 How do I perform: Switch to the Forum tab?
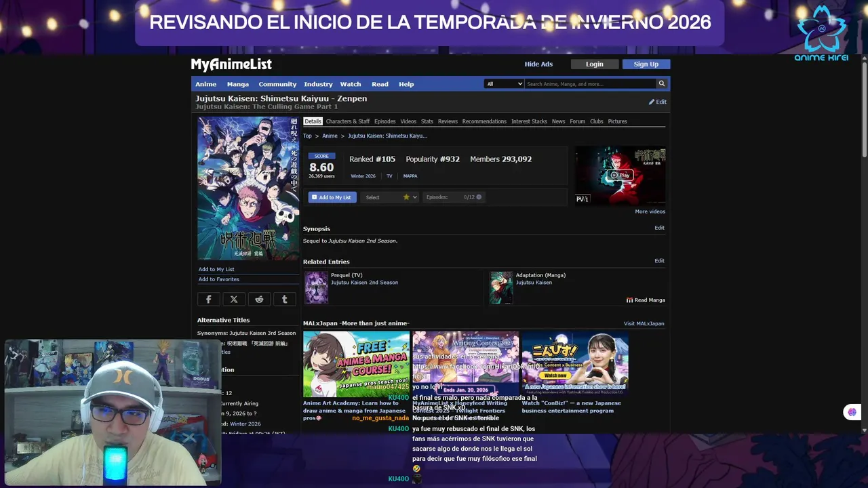pyautogui.click(x=577, y=121)
